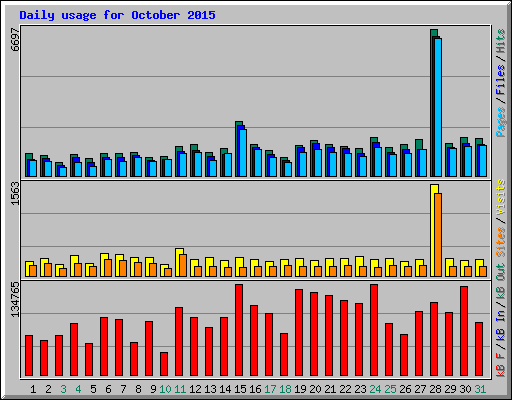This screenshot has height=400, width=512.
Task: Click day label 15
Action: pyautogui.click(x=240, y=389)
